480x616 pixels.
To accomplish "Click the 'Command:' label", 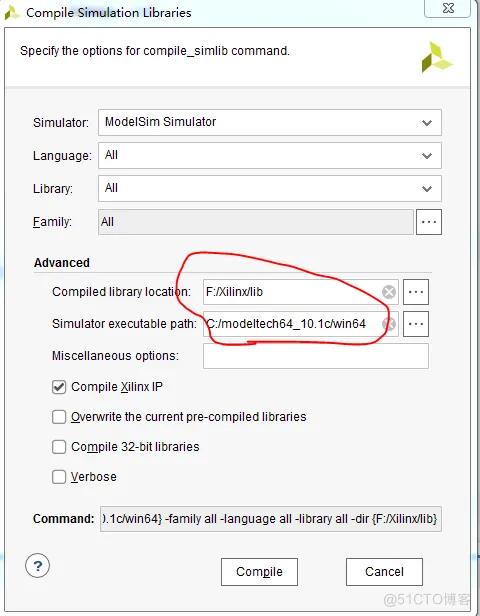I will click(64, 519).
